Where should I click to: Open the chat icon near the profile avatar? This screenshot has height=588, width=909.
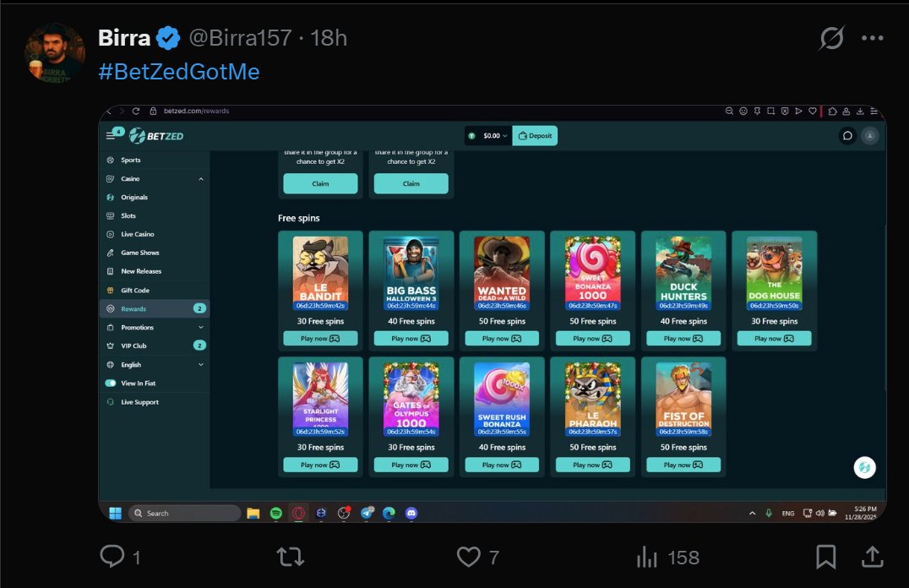pyautogui.click(x=847, y=135)
